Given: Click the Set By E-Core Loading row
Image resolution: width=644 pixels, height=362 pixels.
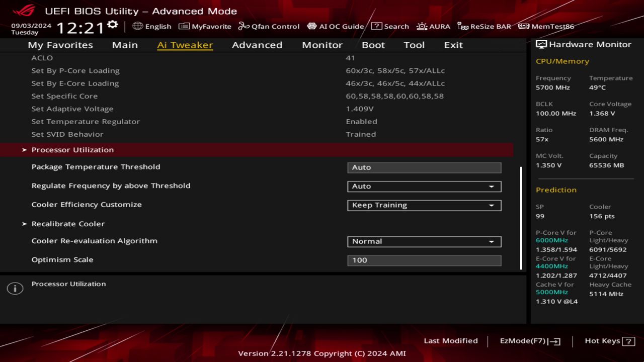Looking at the screenshot, I should (257, 83).
